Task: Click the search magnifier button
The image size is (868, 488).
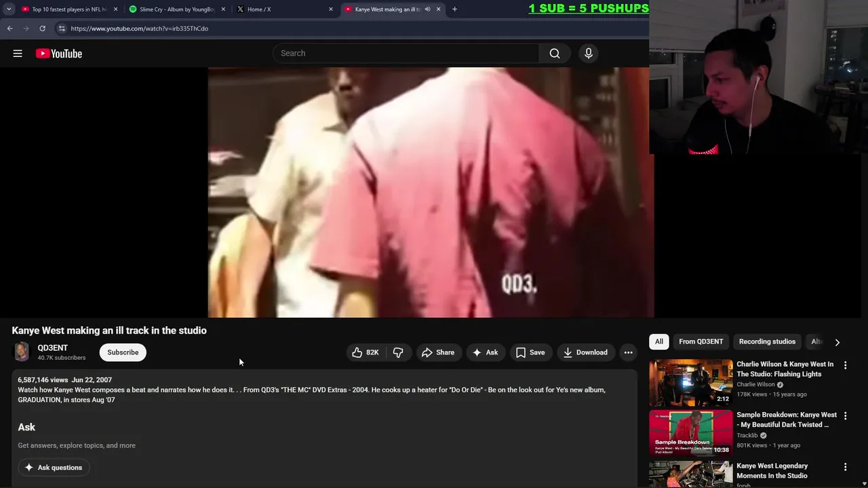Action: click(x=555, y=54)
